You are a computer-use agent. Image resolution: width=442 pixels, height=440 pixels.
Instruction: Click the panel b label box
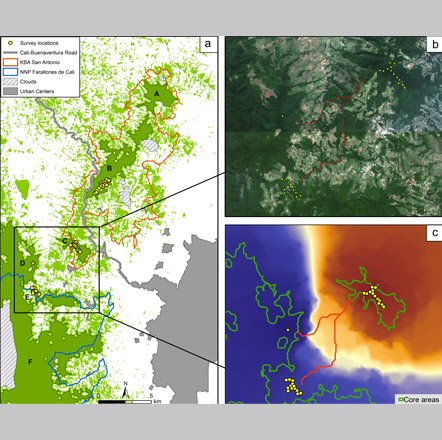(434, 44)
